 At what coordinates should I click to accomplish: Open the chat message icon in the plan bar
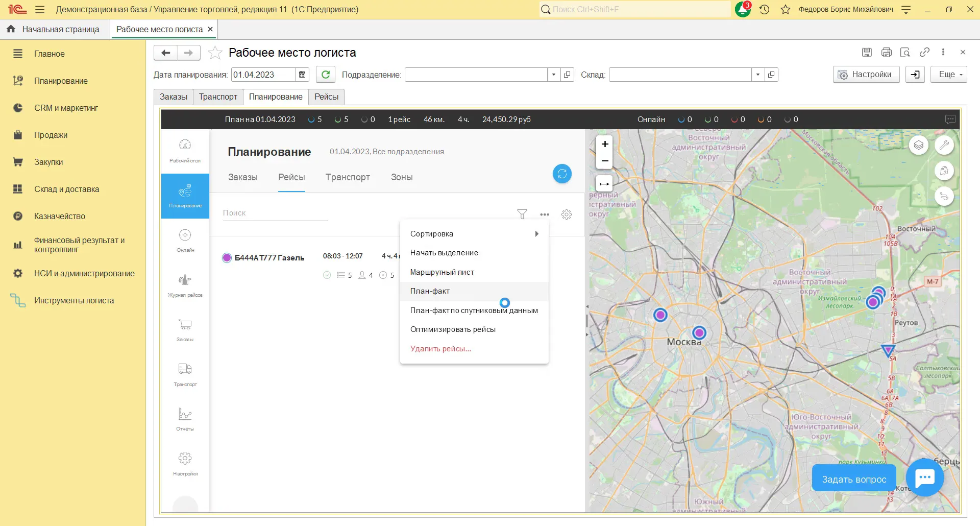pyautogui.click(x=950, y=119)
